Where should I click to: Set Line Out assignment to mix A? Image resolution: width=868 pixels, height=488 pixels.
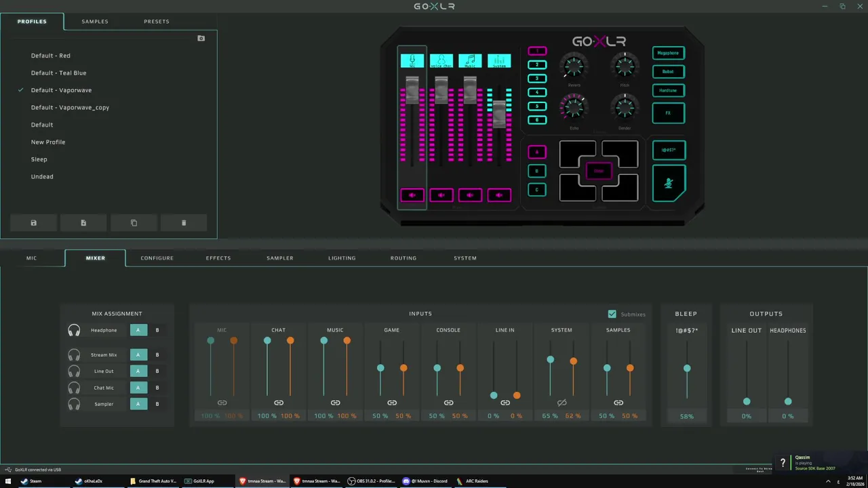(138, 371)
